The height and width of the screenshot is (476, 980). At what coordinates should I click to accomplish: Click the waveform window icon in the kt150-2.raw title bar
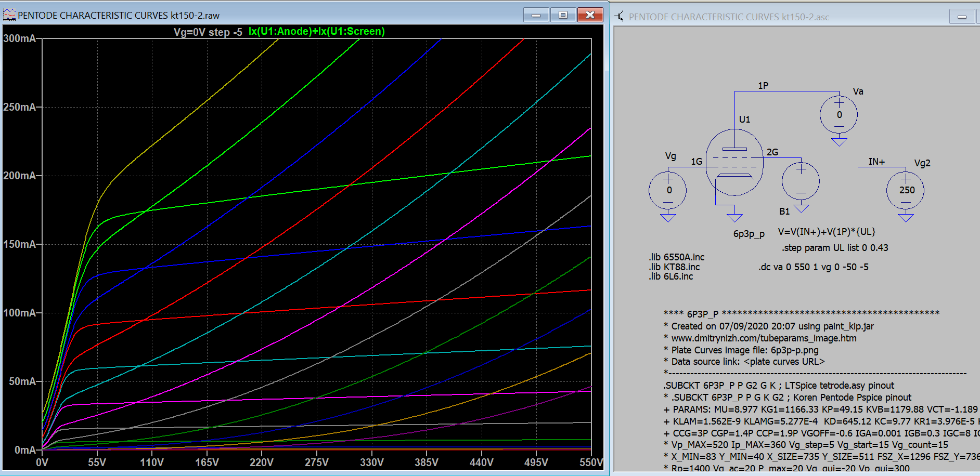tap(9, 15)
